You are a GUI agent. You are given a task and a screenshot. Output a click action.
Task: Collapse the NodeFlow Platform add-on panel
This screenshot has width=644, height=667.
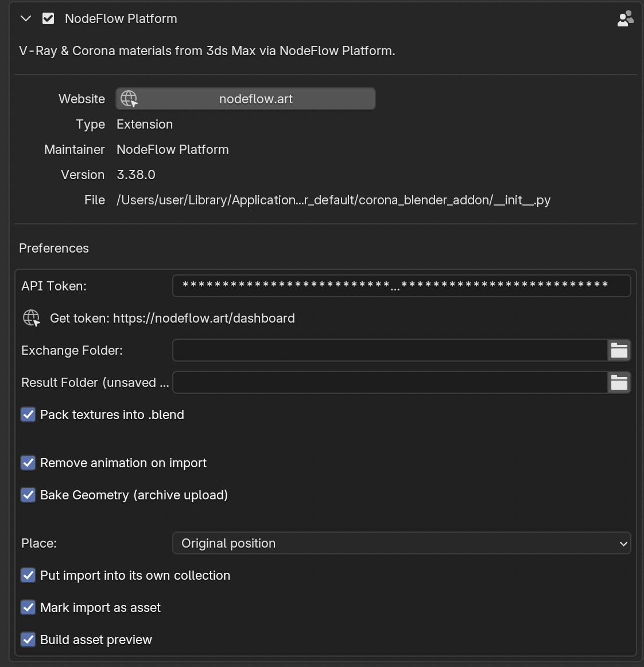[26, 19]
